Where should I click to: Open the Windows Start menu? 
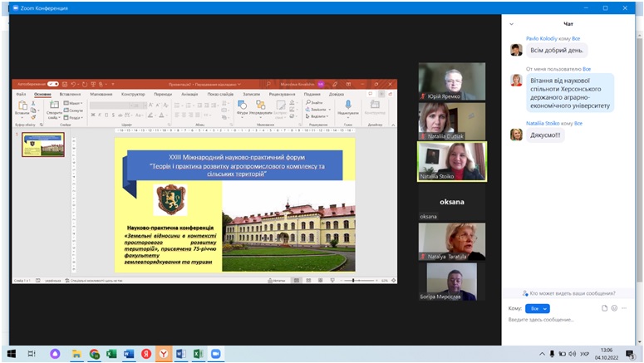(11, 353)
